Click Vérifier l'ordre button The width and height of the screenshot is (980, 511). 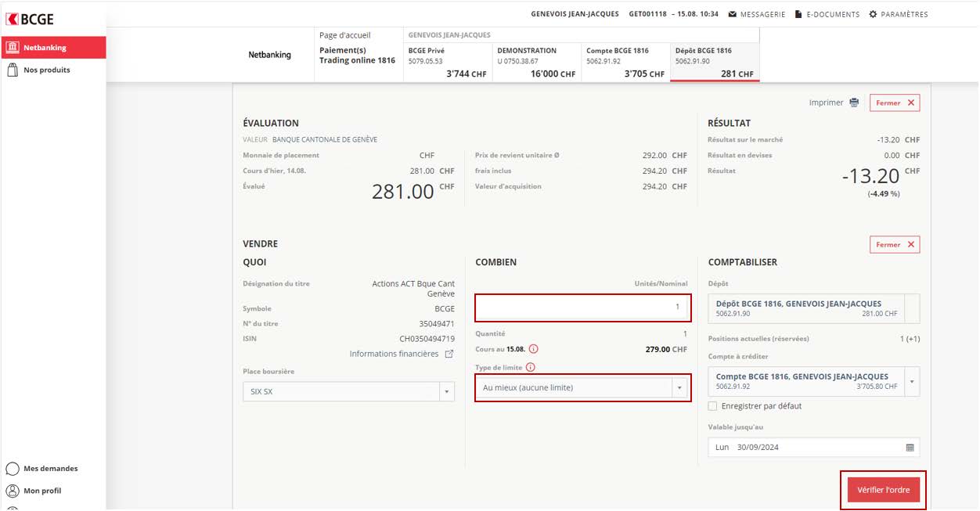click(883, 490)
